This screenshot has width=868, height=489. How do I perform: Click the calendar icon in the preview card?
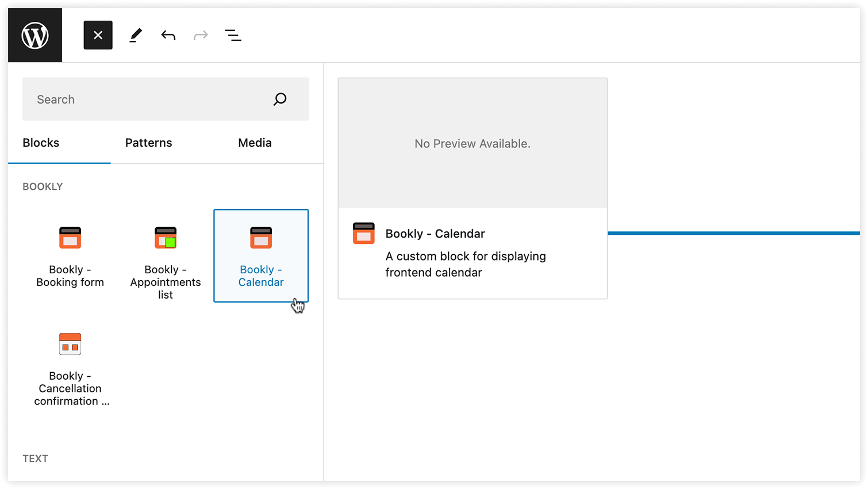coord(363,233)
